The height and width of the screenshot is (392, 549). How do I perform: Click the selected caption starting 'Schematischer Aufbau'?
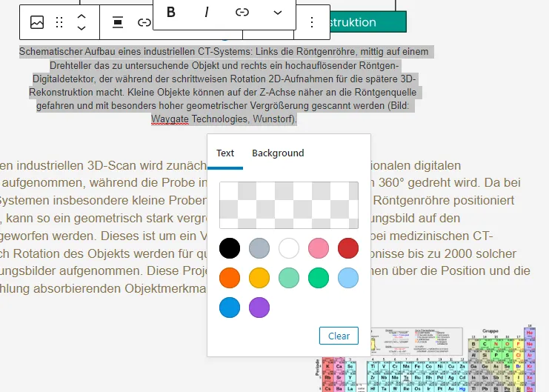(226, 85)
